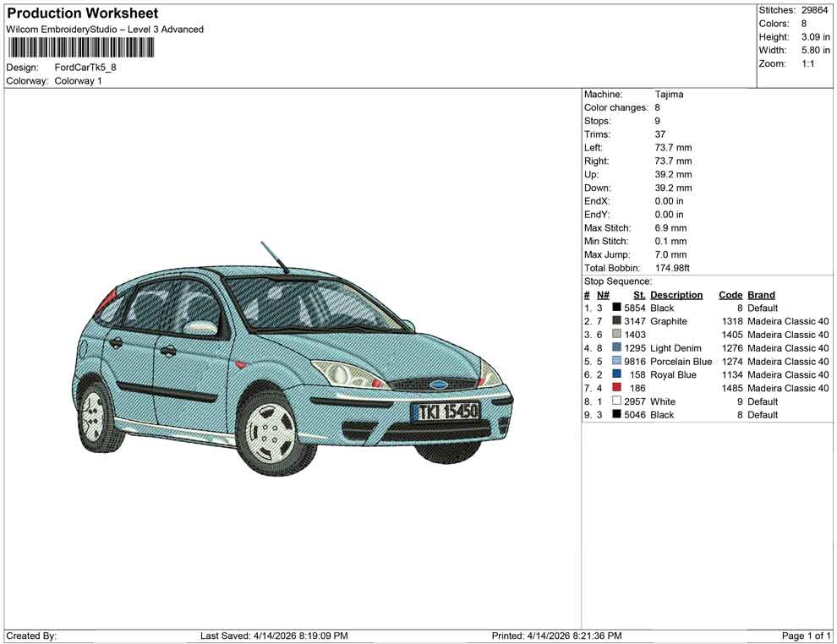The height and width of the screenshot is (644, 837).
Task: Click the Width value 5.80 in
Action: 816,50
